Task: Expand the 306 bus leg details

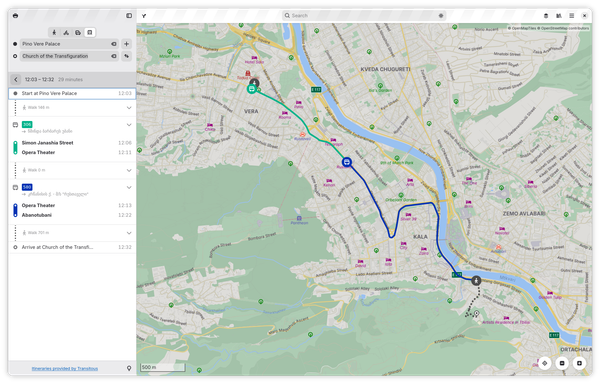Action: click(x=129, y=125)
